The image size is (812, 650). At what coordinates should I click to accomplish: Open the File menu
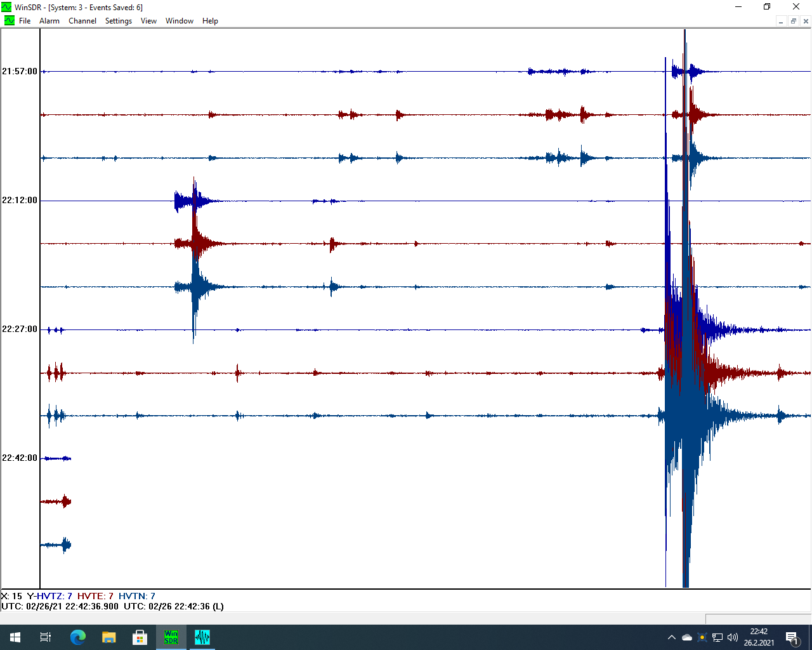25,21
